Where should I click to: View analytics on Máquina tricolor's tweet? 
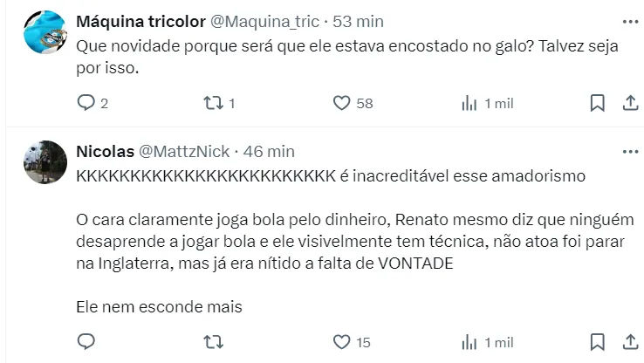(x=469, y=103)
